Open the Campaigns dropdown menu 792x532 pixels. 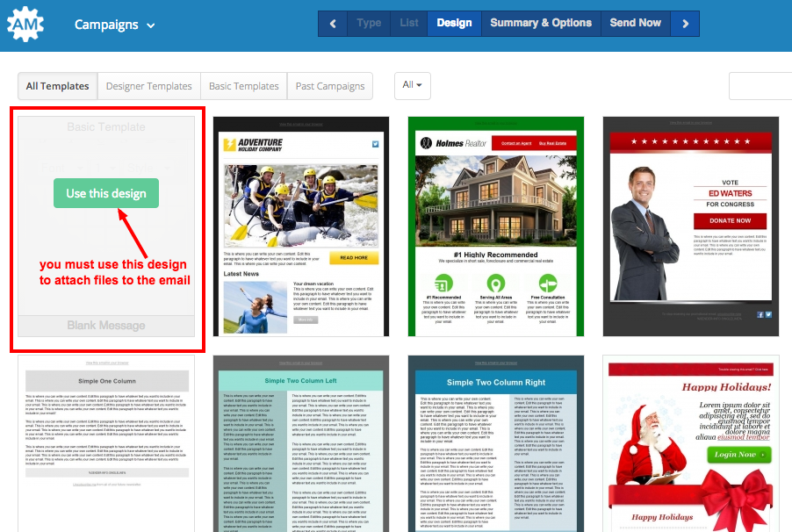click(x=115, y=25)
